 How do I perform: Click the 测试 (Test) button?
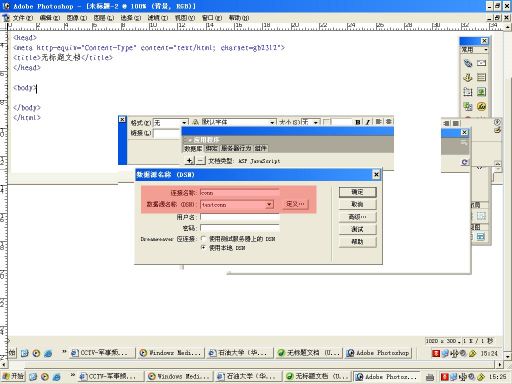[357, 229]
